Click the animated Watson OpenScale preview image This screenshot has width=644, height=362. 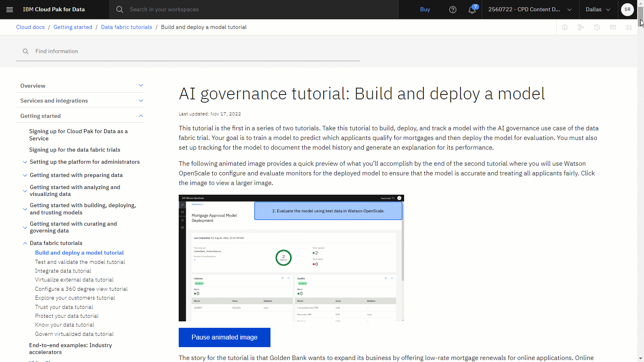291,258
